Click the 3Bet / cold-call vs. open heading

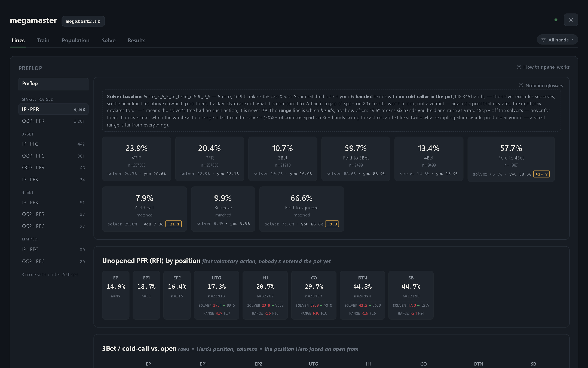click(139, 349)
